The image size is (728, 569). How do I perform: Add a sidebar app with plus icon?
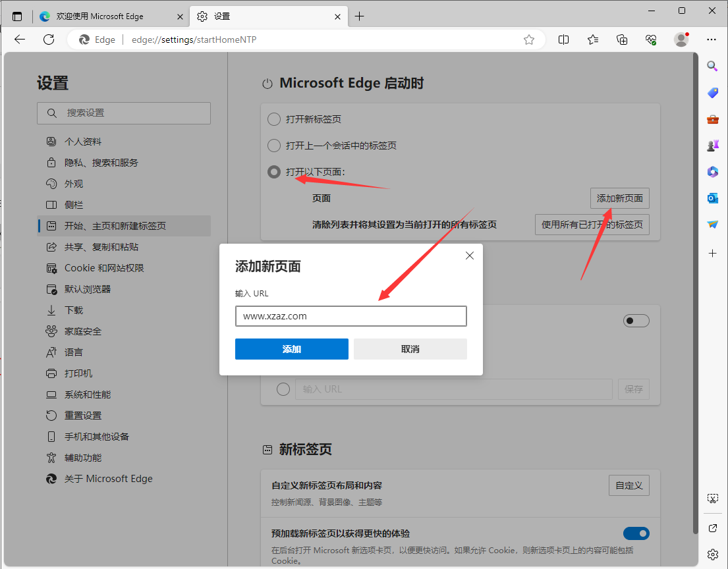pyautogui.click(x=713, y=254)
